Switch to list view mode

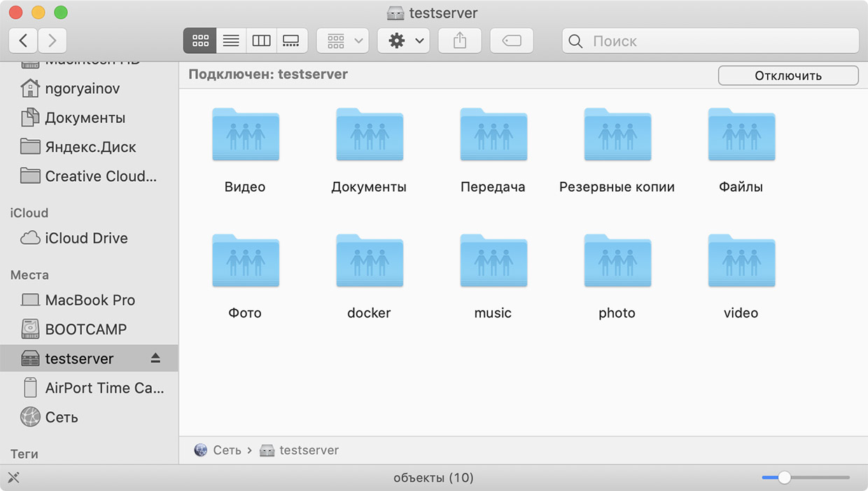[x=231, y=41]
